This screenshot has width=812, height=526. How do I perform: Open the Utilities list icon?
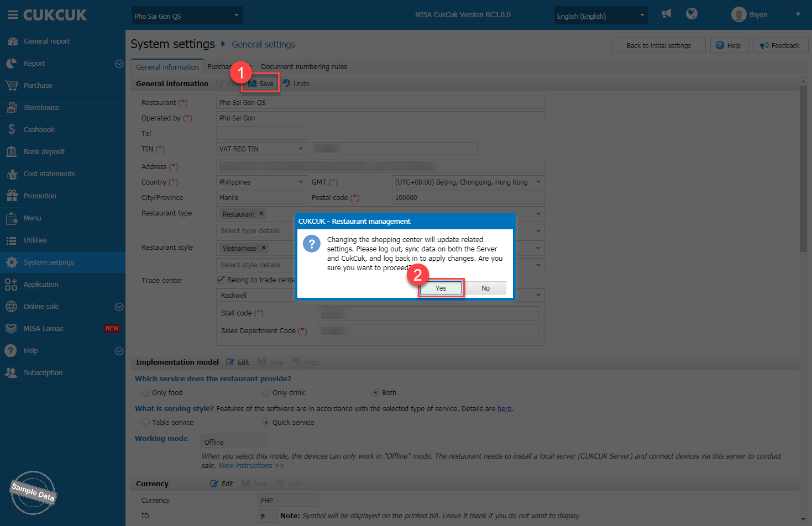click(12, 240)
